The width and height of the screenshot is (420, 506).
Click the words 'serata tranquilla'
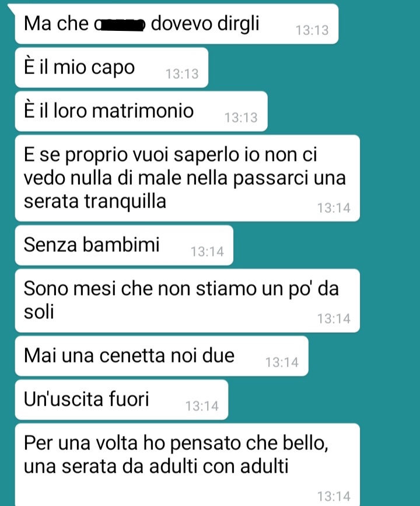(95, 201)
